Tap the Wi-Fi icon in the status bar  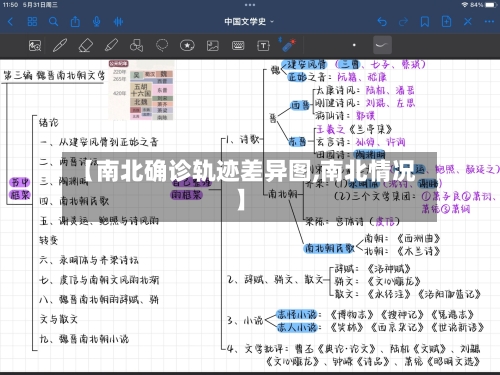(465, 5)
